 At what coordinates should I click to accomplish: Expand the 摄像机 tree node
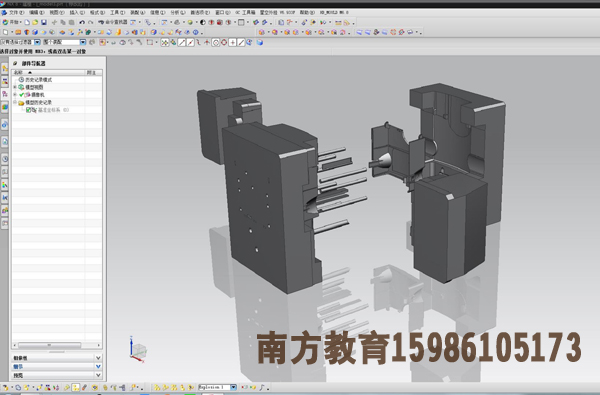coord(15,95)
